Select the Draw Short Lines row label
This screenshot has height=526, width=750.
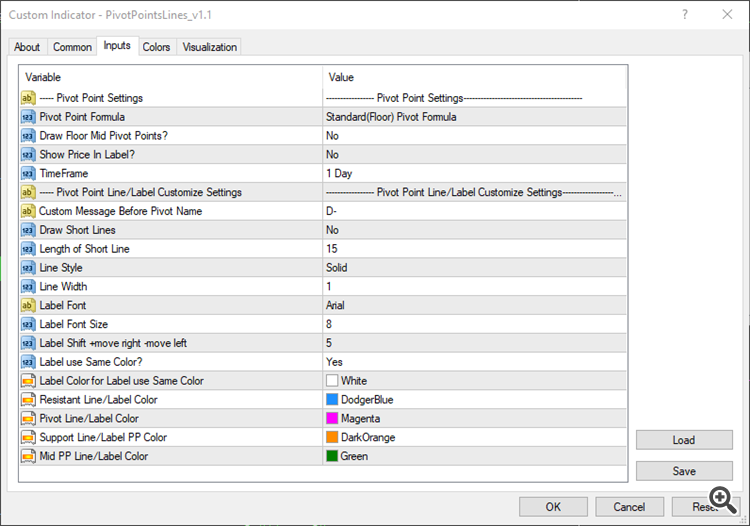click(77, 230)
